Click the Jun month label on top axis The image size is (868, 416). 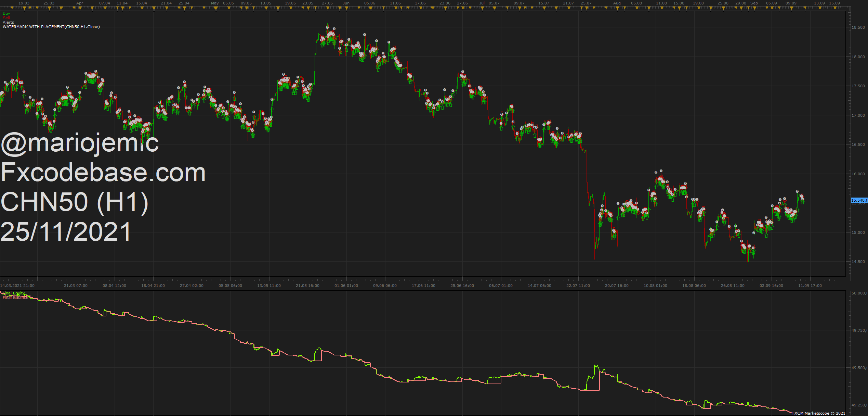coord(346,3)
